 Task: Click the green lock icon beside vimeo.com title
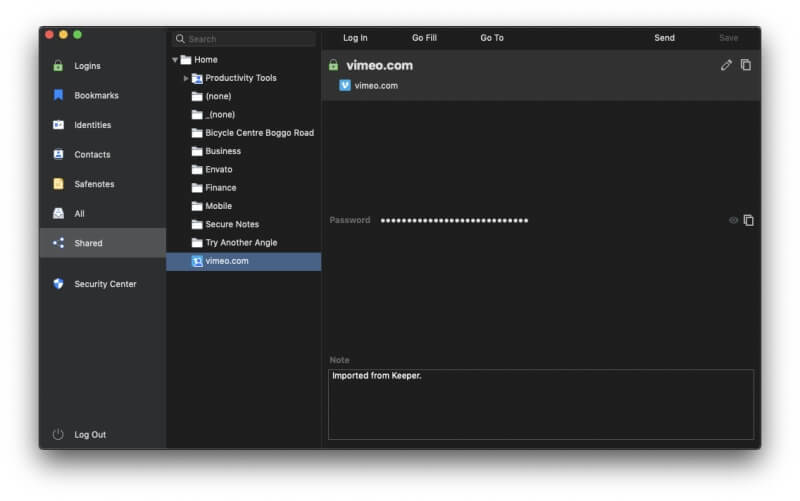point(333,65)
